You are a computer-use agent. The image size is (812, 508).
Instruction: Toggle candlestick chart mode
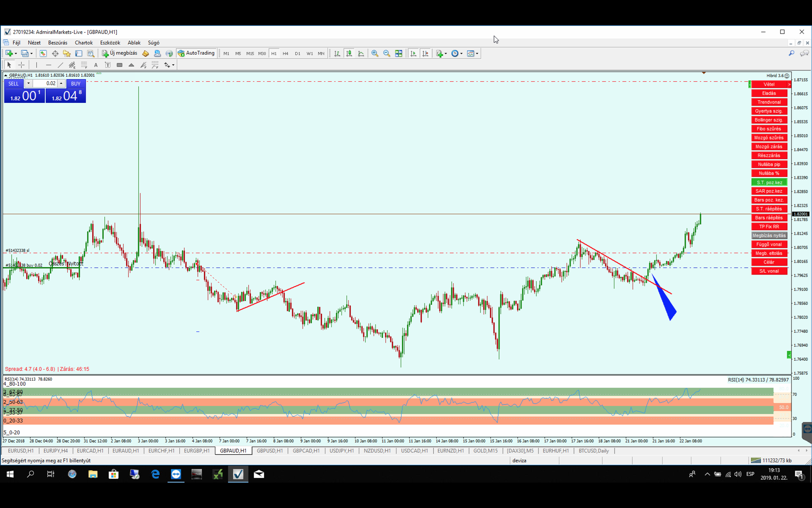349,53
